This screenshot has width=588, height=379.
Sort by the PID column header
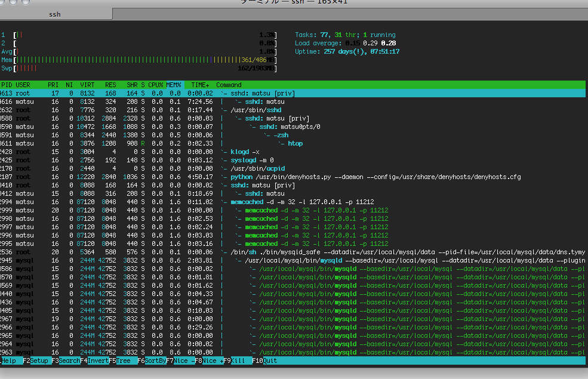(7, 85)
